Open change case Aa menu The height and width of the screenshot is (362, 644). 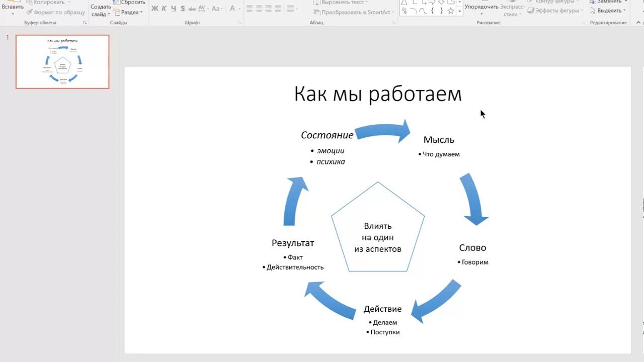point(217,9)
